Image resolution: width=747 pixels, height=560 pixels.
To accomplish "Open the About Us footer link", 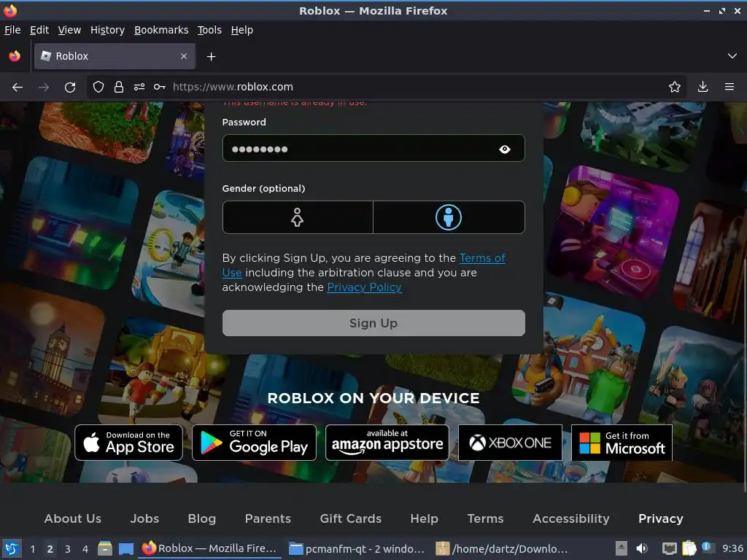I will coord(73,518).
